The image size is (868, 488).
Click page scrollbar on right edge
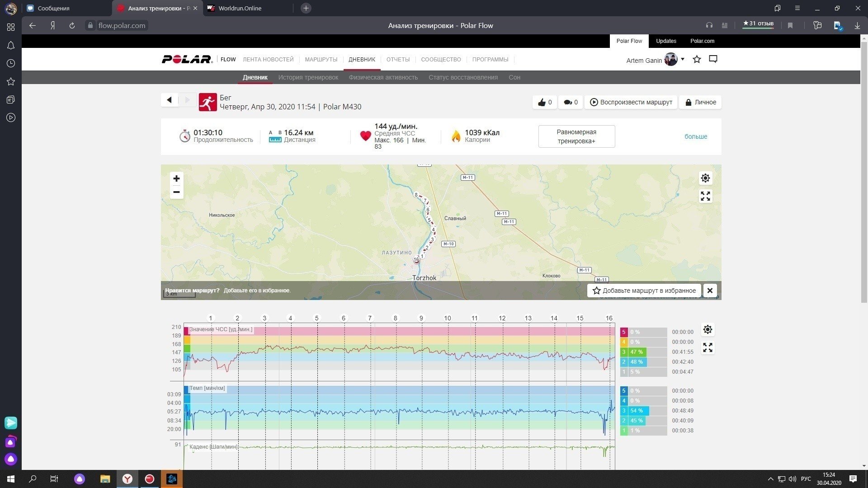pyautogui.click(x=864, y=172)
